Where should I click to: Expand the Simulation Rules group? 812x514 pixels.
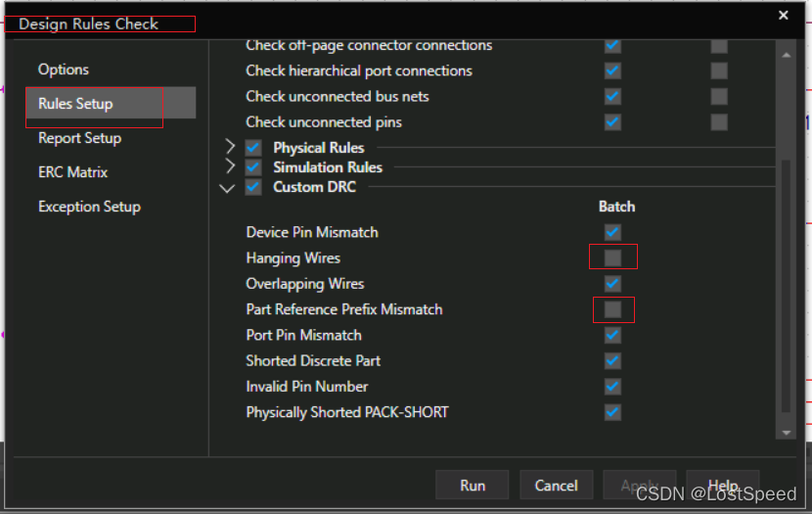pos(230,166)
